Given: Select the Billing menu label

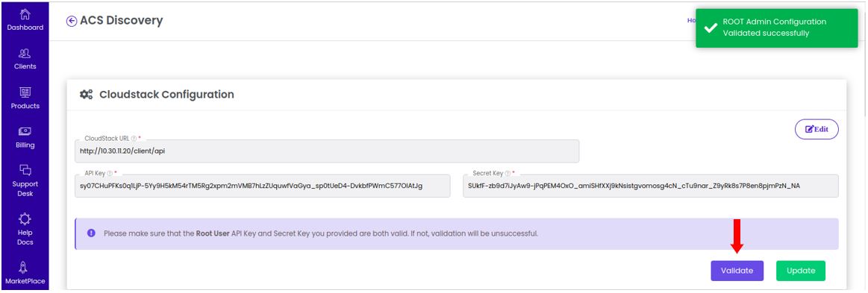Looking at the screenshot, I should point(25,145).
